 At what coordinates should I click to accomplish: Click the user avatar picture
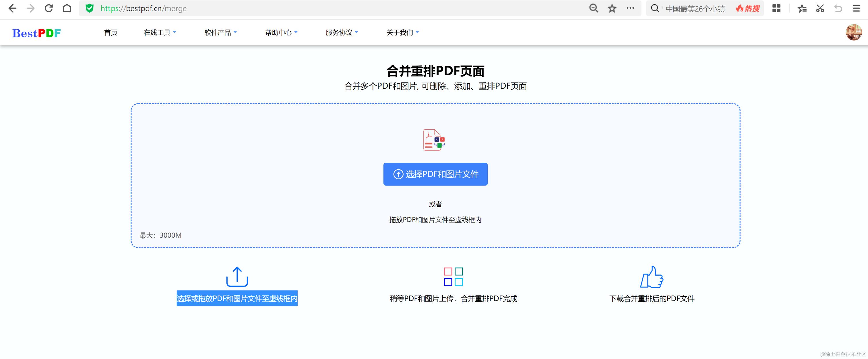(854, 32)
